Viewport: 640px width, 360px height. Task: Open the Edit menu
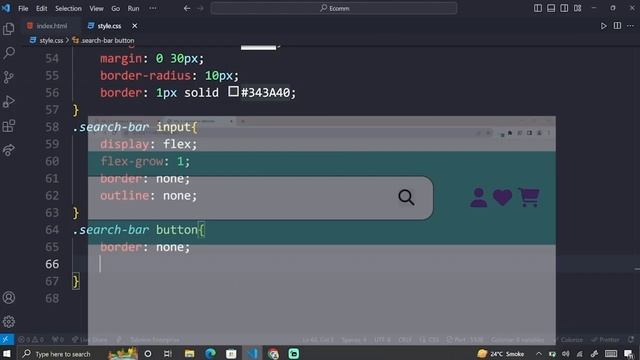pyautogui.click(x=41, y=8)
